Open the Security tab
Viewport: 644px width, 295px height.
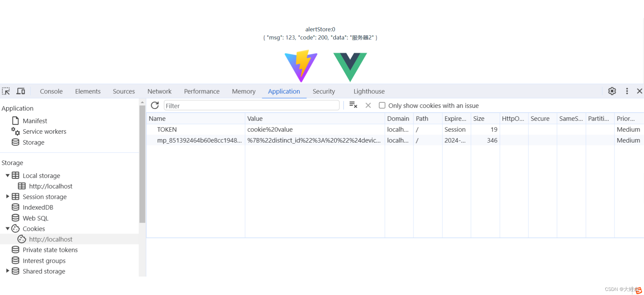(324, 91)
